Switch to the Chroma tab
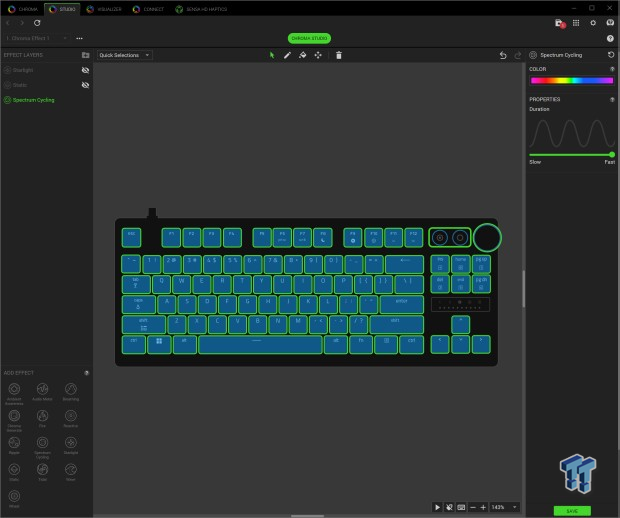 [23, 9]
